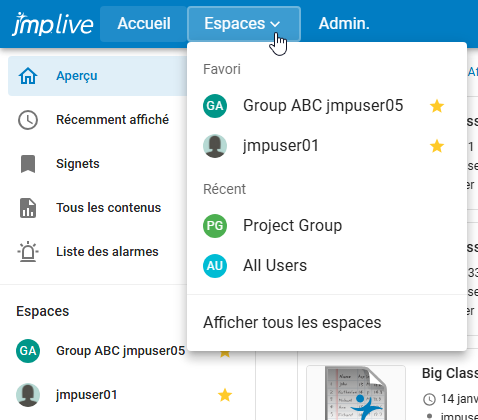Unfavorite Group ABC jmpuser05 star in dropdown

point(437,106)
